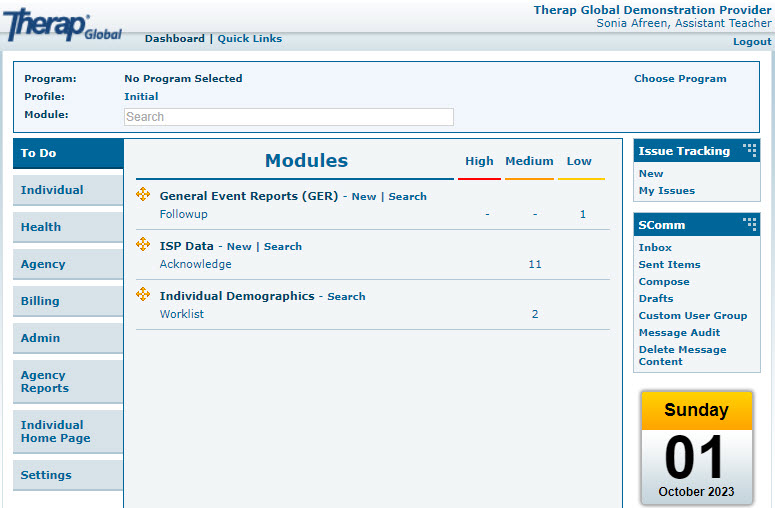Open the Individual tab
Image resolution: width=775 pixels, height=508 pixels.
(68, 190)
